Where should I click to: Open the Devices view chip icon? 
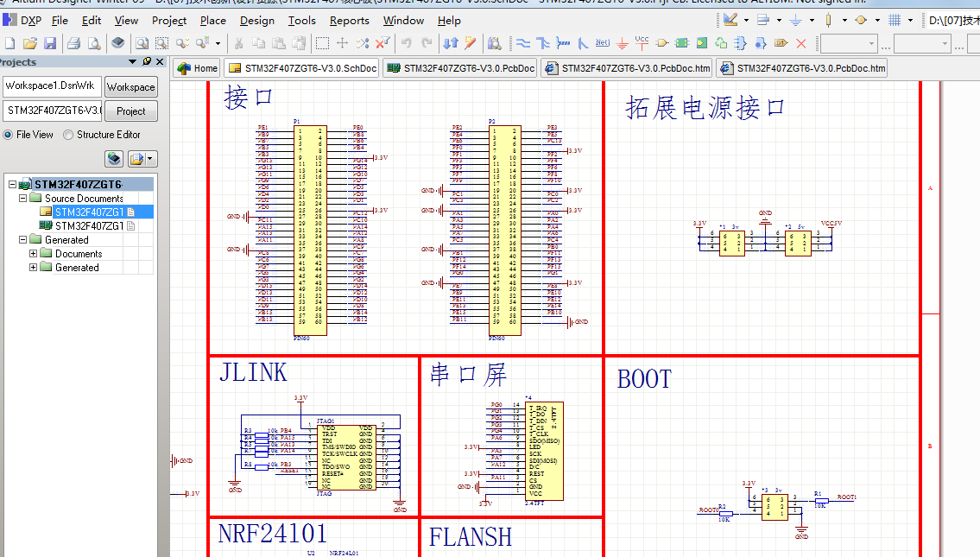pos(117,43)
